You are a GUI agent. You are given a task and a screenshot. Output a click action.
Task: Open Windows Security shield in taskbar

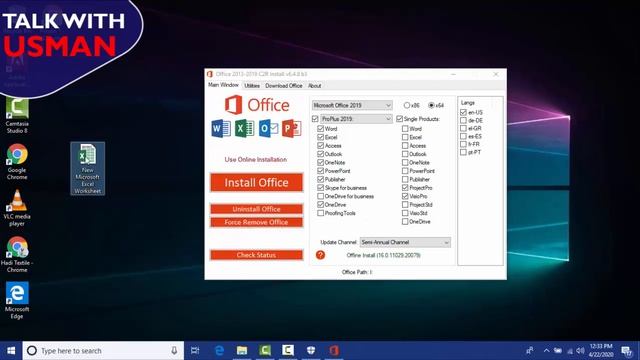pos(311,351)
